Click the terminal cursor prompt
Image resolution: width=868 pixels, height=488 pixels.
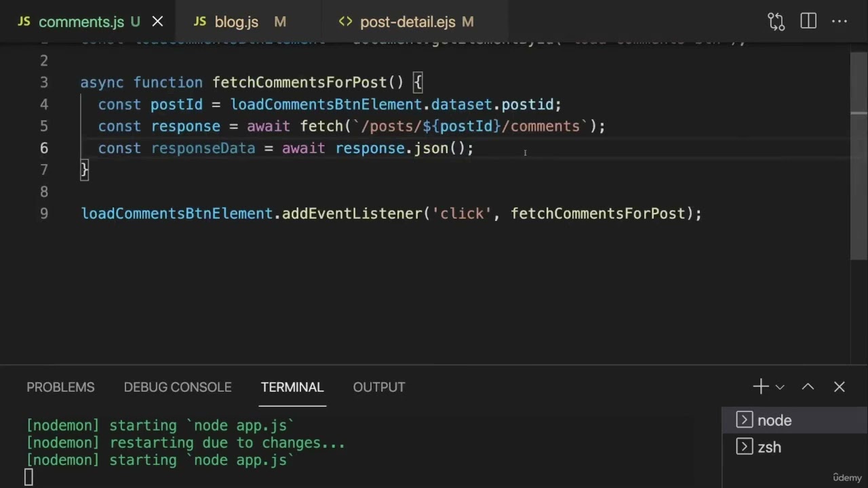[x=28, y=478]
